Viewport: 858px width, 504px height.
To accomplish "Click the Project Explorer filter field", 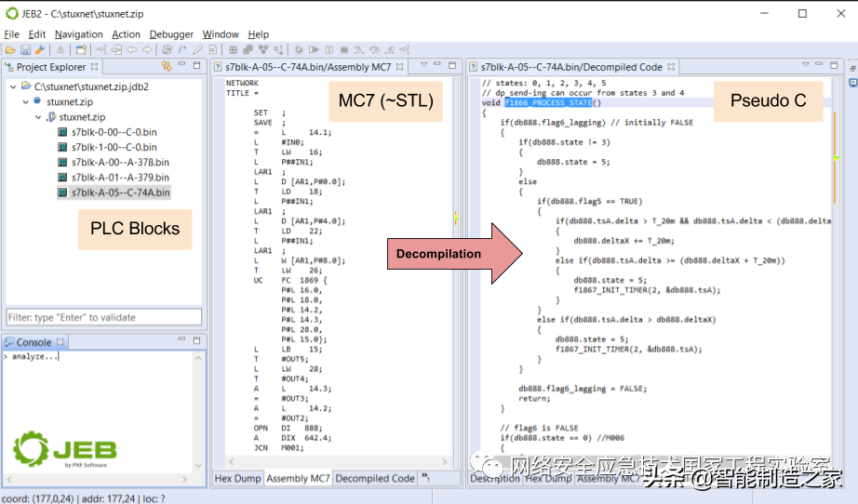I will click(103, 317).
